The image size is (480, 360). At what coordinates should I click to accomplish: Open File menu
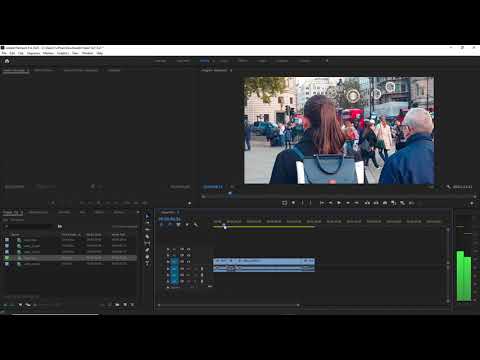click(x=4, y=53)
